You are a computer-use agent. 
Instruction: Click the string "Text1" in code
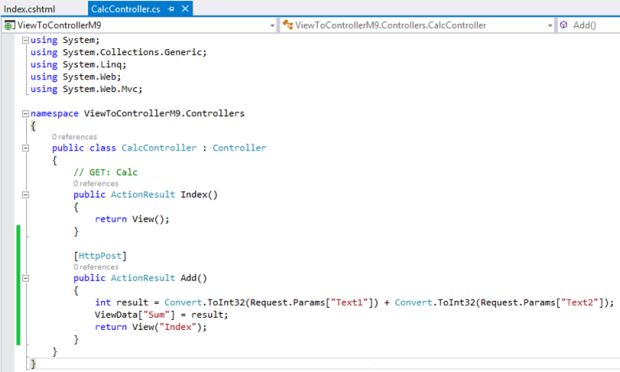(349, 302)
